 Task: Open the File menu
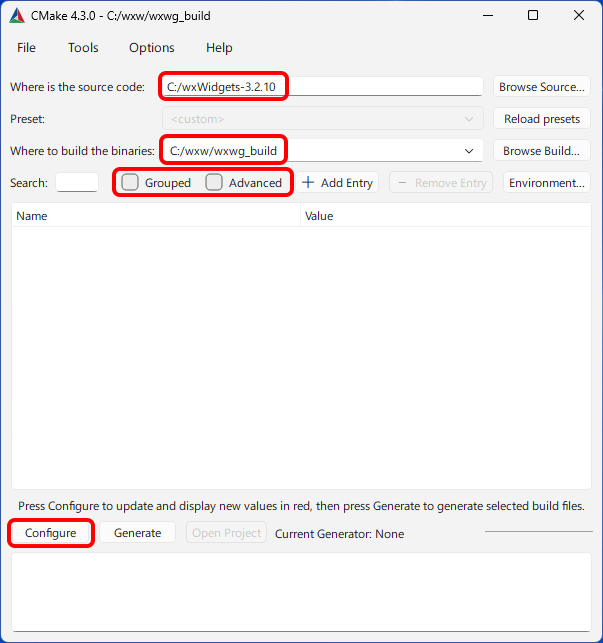click(x=26, y=48)
